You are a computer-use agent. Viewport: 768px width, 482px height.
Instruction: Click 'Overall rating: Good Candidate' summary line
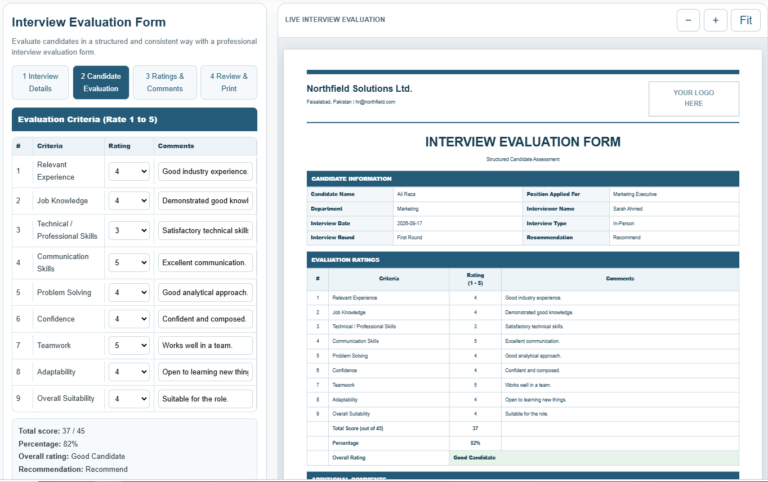pos(72,456)
